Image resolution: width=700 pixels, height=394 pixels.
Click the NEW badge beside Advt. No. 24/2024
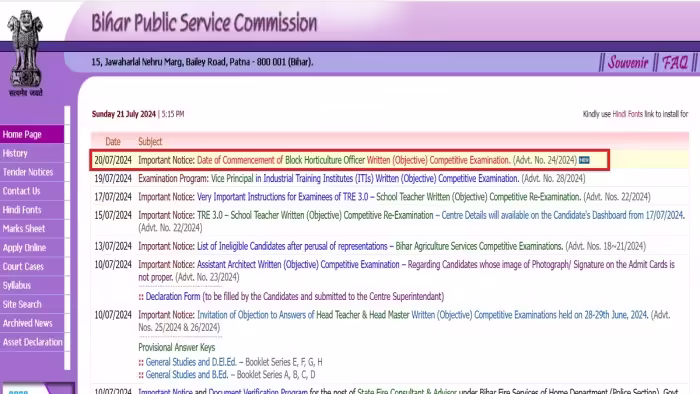click(584, 160)
